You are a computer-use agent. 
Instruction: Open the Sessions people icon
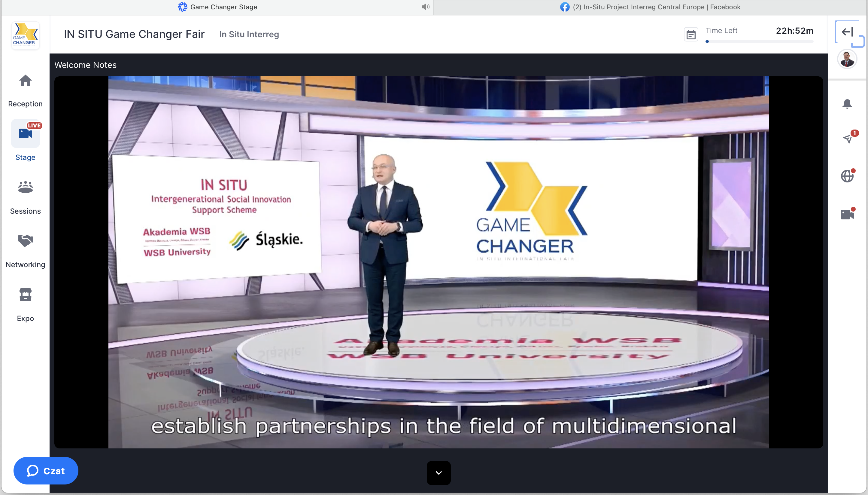[26, 187]
